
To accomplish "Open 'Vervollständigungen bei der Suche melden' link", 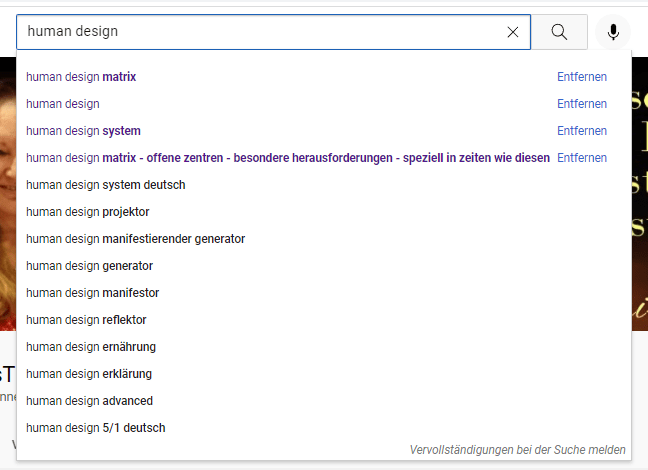I will click(517, 450).
